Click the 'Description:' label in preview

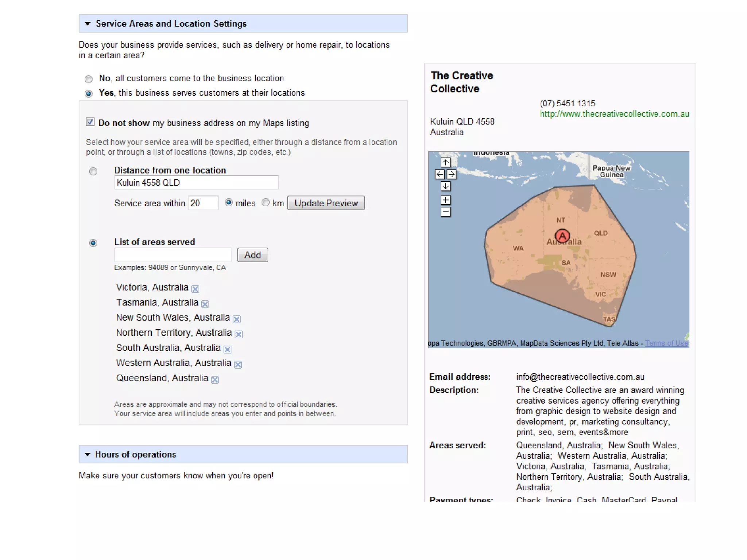point(454,390)
